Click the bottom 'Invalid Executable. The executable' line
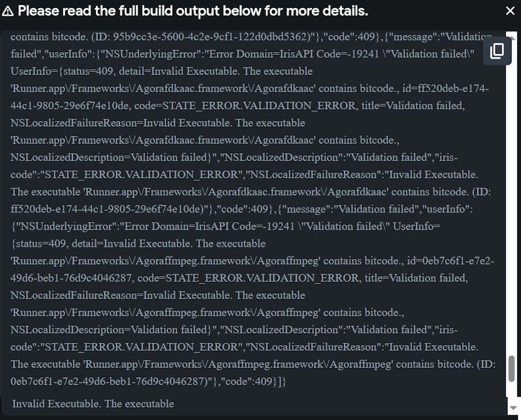Viewport: 521px width, 420px height. point(93,404)
